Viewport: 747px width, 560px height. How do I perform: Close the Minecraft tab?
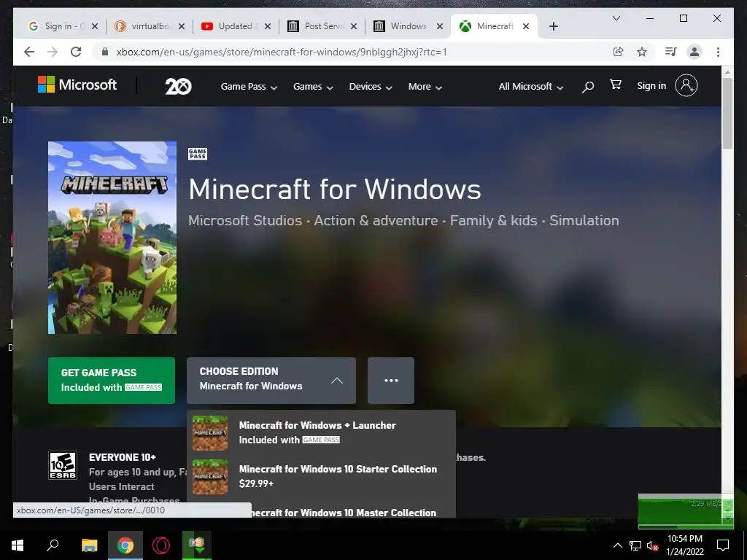click(526, 26)
